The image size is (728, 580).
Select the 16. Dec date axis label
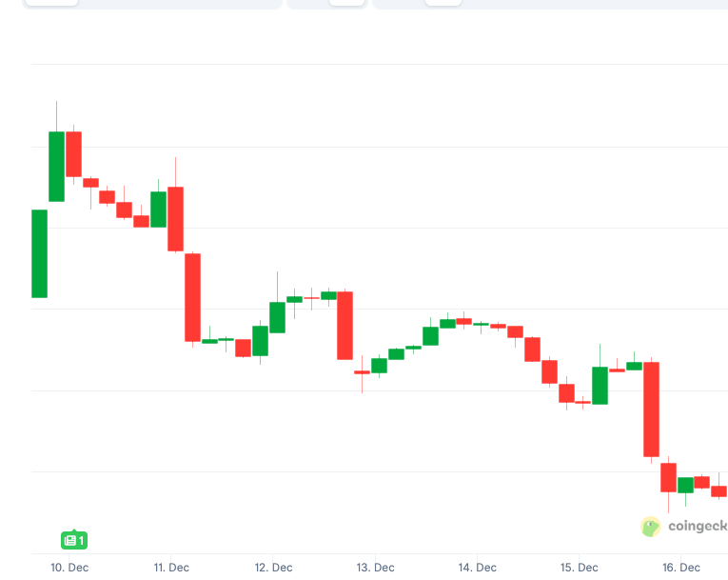point(681,568)
